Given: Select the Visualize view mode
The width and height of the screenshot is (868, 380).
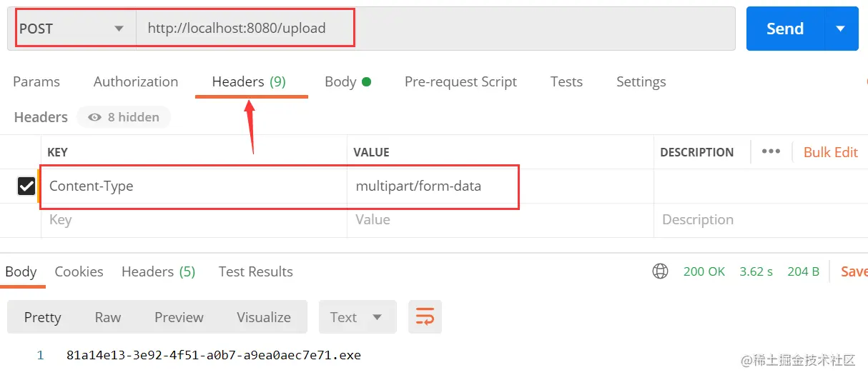Looking at the screenshot, I should point(264,317).
